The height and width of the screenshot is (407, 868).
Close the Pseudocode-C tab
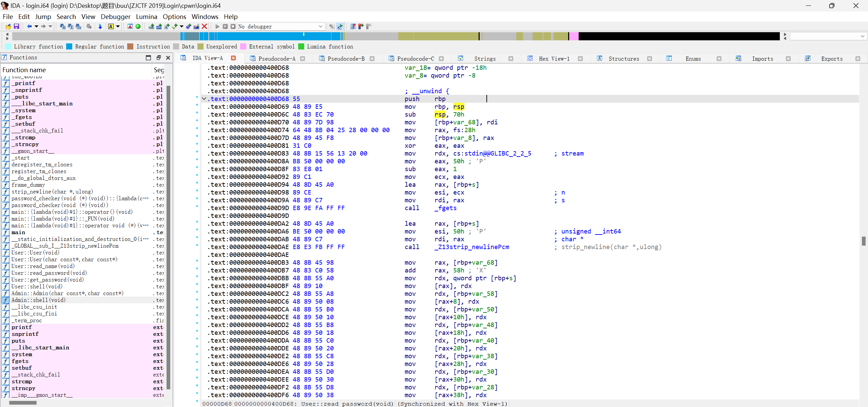click(441, 59)
